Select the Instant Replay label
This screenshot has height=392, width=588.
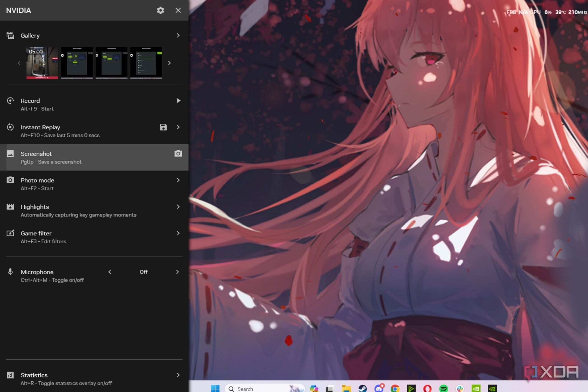pos(40,127)
